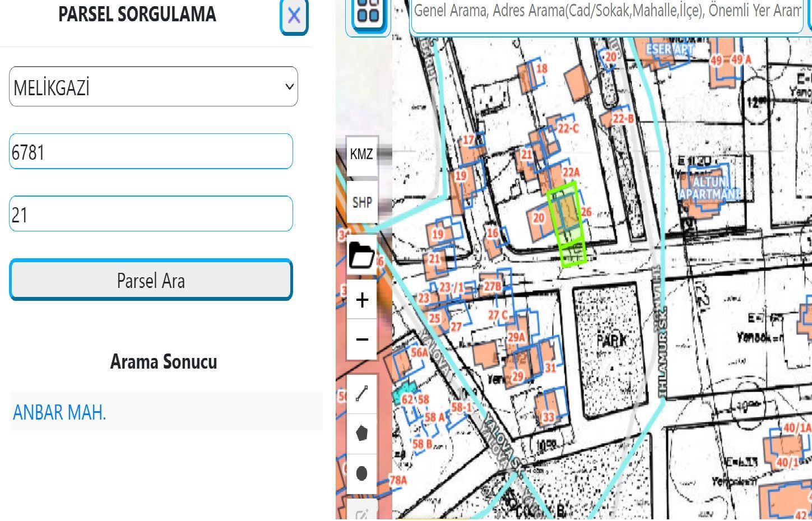The height and width of the screenshot is (521, 812).
Task: Export map data as KMZ
Action: tap(361, 154)
